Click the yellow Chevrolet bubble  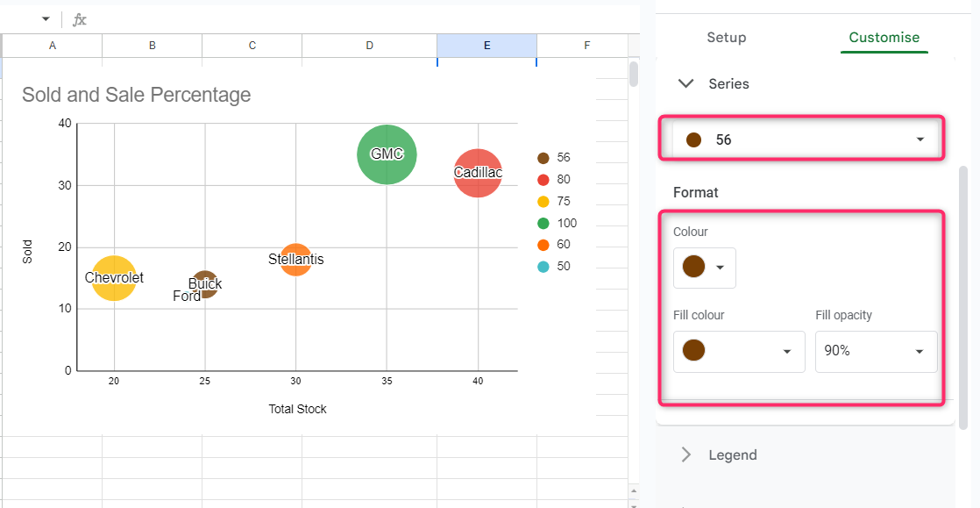(114, 278)
